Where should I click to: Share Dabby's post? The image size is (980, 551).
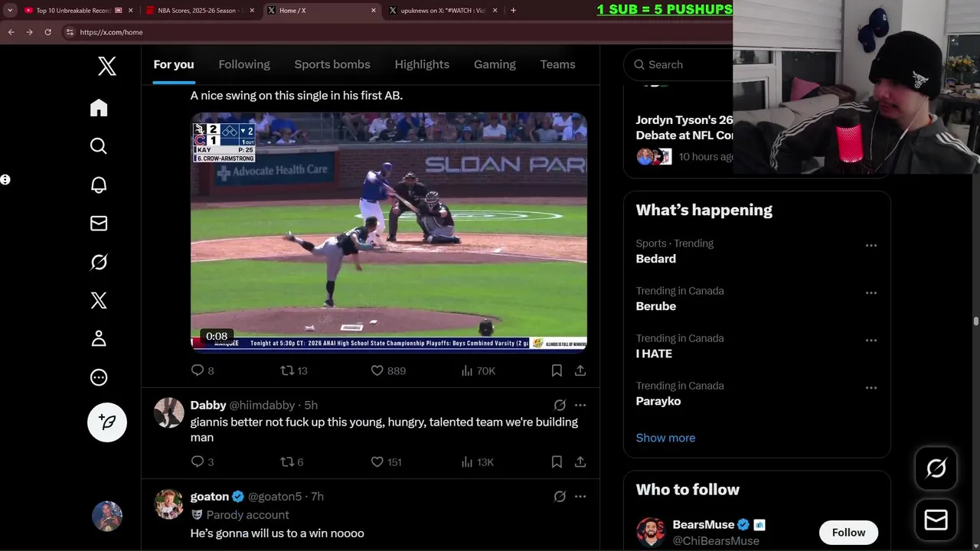580,461
